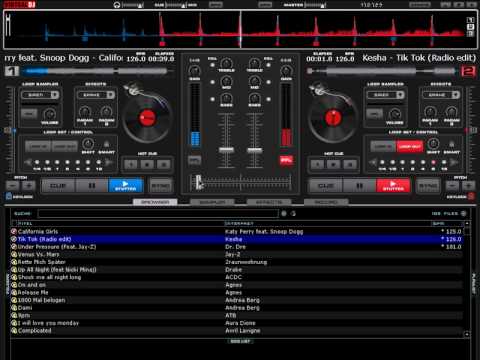
Task: Trigger hot cue 3 on left deck
Action: point(163,164)
